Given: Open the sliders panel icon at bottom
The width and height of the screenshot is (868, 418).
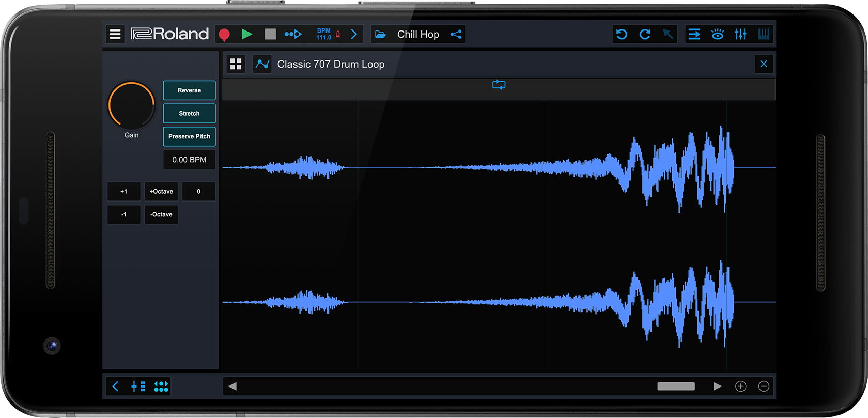Looking at the screenshot, I should pyautogui.click(x=138, y=386).
